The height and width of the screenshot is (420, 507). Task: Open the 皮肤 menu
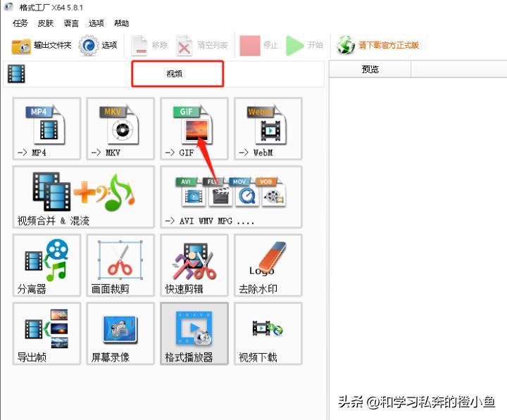46,23
